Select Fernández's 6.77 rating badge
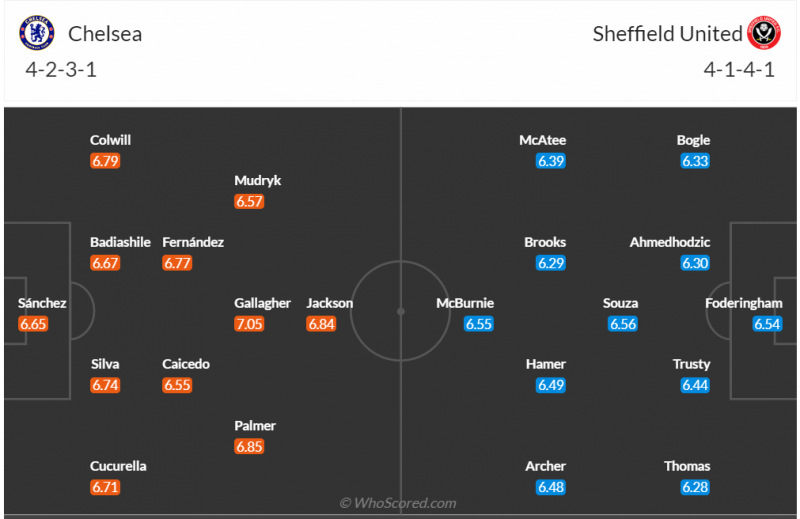800x519 pixels. click(177, 263)
